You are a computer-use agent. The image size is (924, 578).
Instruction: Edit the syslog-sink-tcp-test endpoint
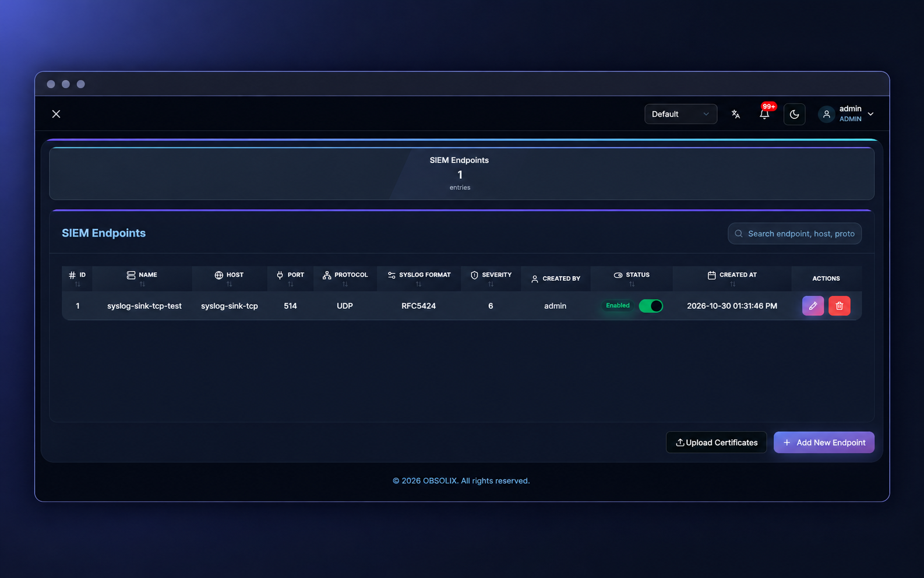[x=813, y=306]
